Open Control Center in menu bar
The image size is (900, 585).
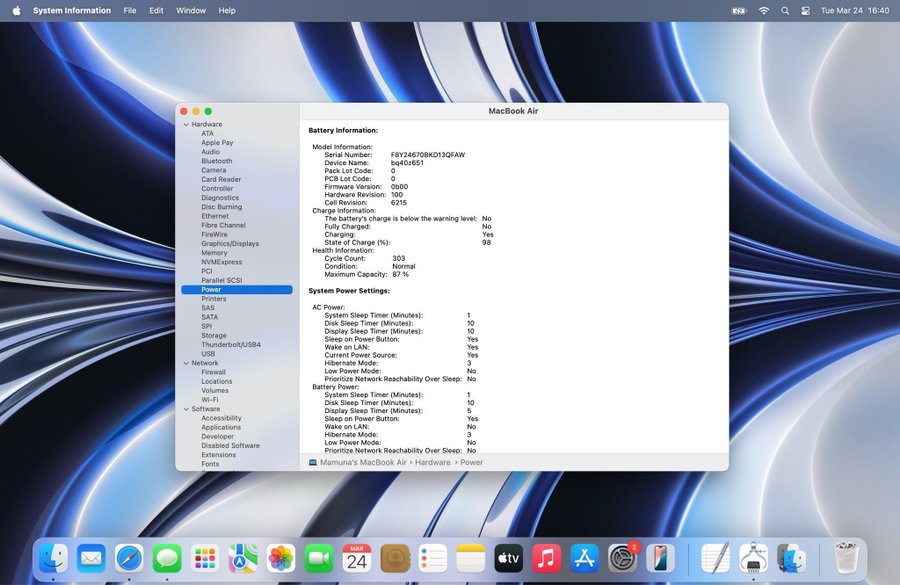point(805,10)
